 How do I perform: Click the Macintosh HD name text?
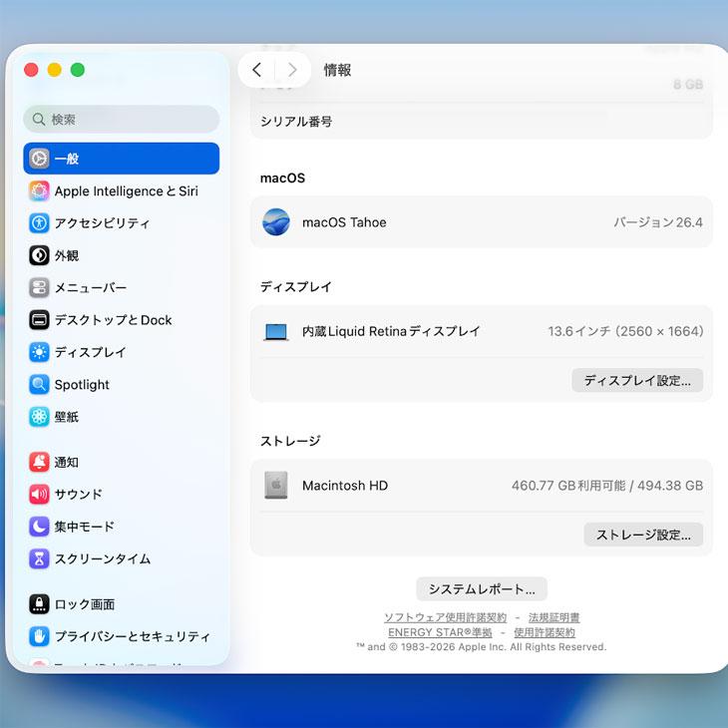click(x=345, y=486)
